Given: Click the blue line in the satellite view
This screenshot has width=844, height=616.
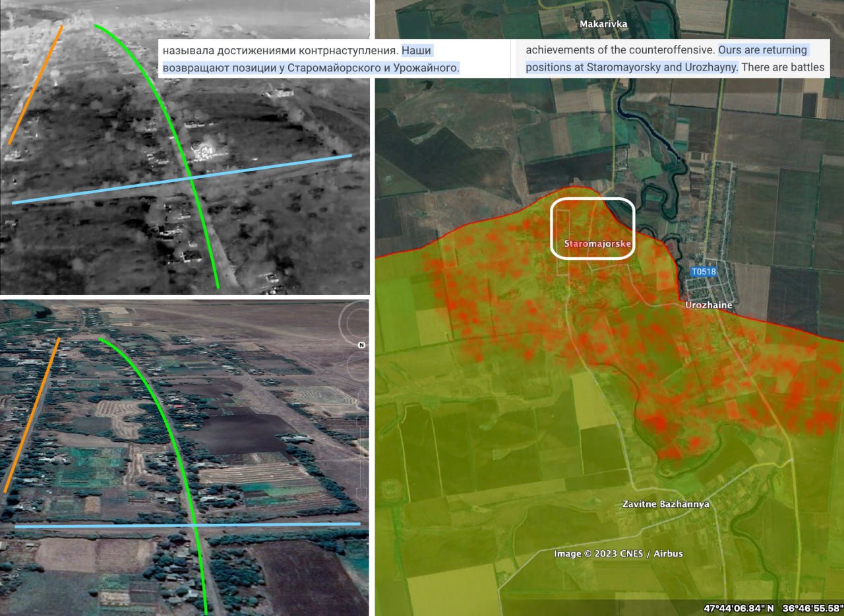Looking at the screenshot, I should 99,526.
